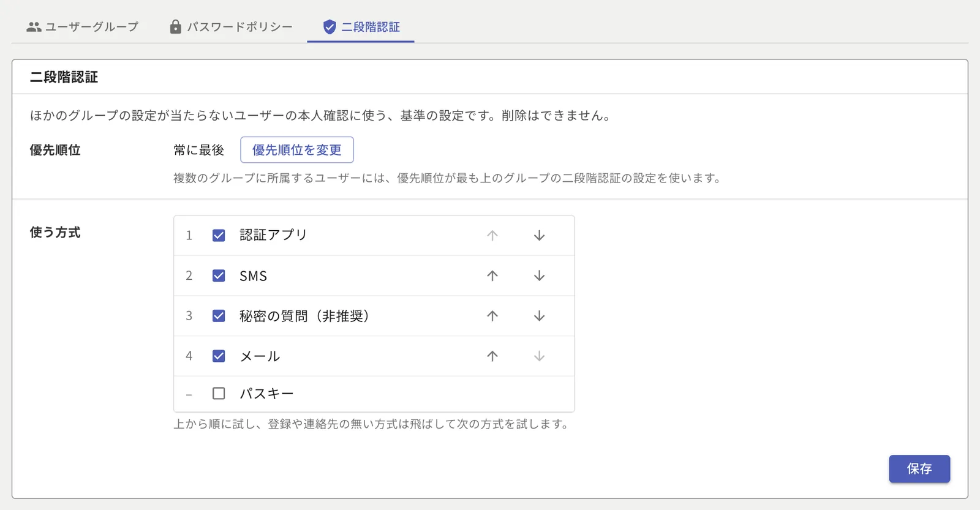Uncheck the 認証アプリ method checkbox
This screenshot has height=510, width=980.
point(219,236)
